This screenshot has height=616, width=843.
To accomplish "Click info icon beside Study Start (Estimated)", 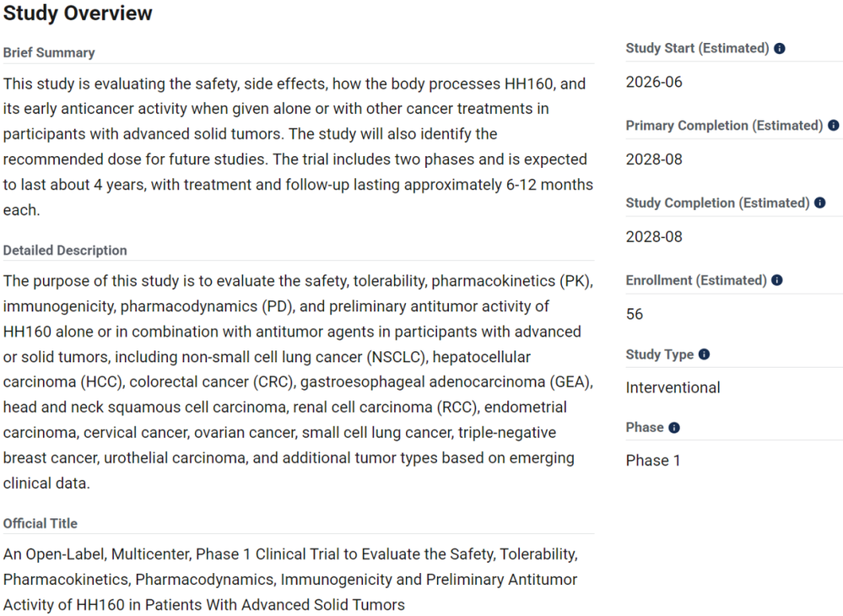I will [x=780, y=48].
